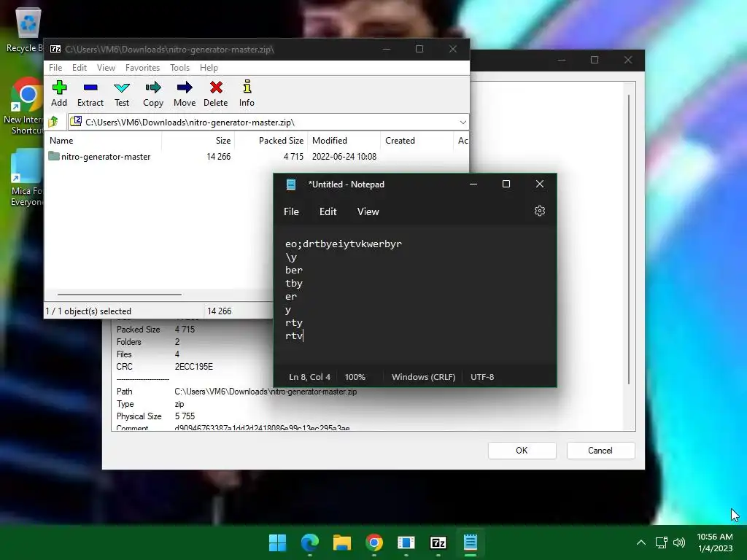747x560 pixels.
Task: Open the blue window app in the taskbar
Action: [x=406, y=542]
